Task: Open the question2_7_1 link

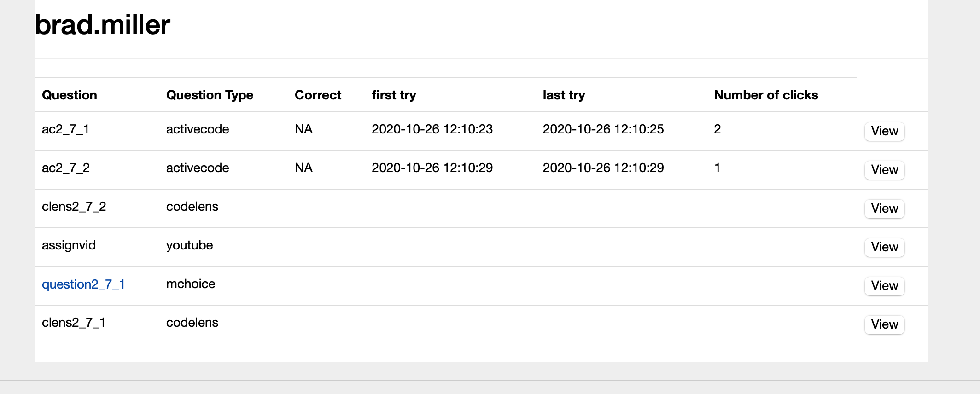Action: (x=83, y=284)
